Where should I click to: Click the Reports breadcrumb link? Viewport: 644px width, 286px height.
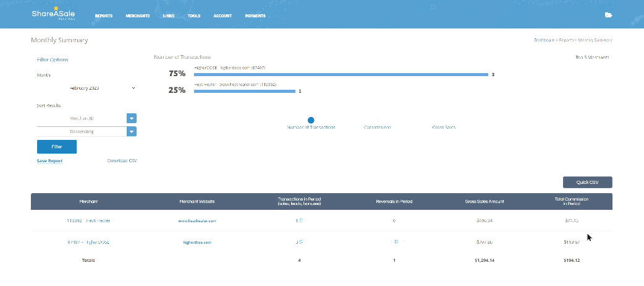[x=566, y=40]
